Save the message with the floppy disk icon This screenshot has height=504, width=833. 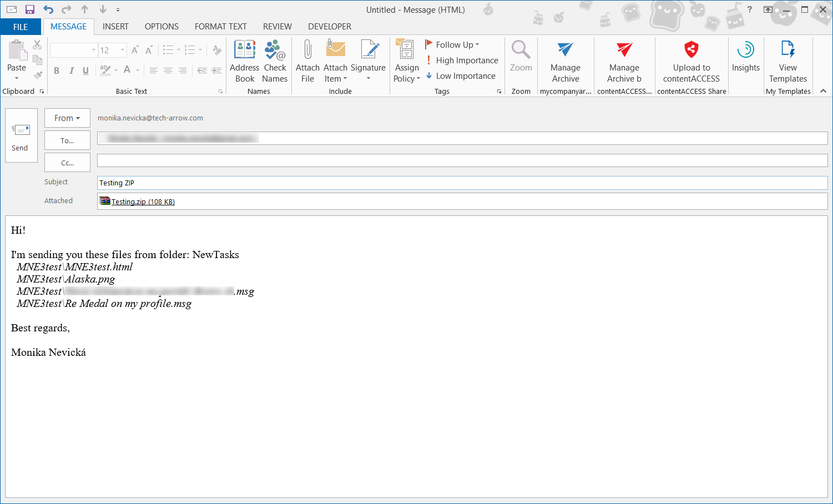coord(30,9)
